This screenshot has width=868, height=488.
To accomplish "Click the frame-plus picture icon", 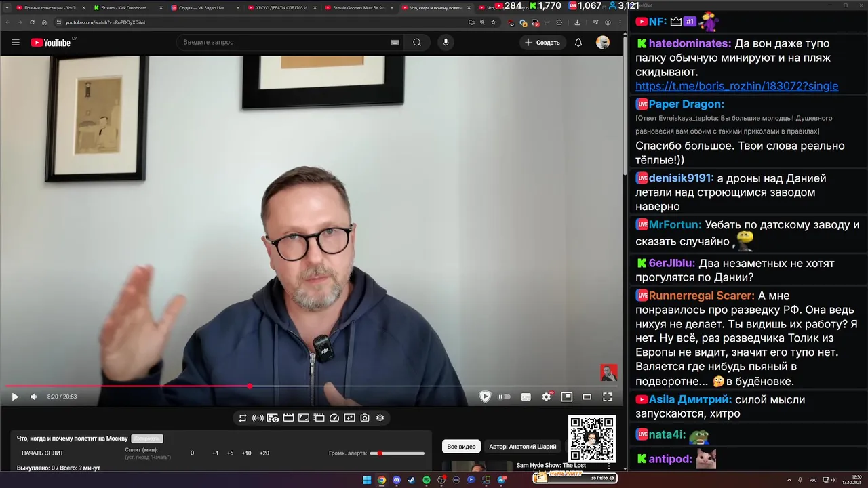I will [349, 418].
